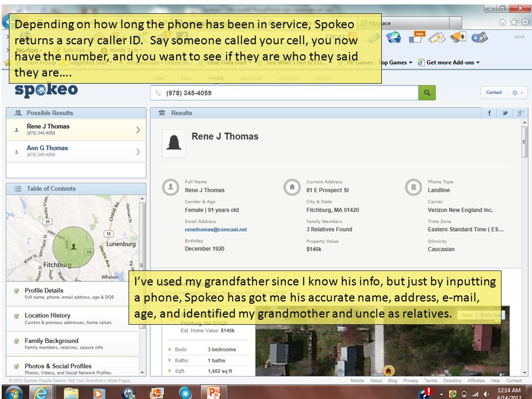Open Internet Explorer Favorites star

tap(514, 22)
